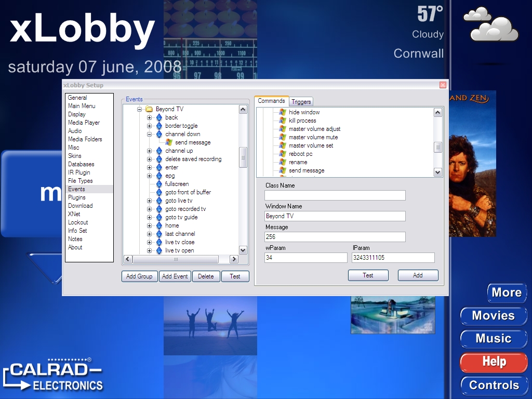Click the Test button under Events tree
This screenshot has width=532, height=399.
coord(235,276)
